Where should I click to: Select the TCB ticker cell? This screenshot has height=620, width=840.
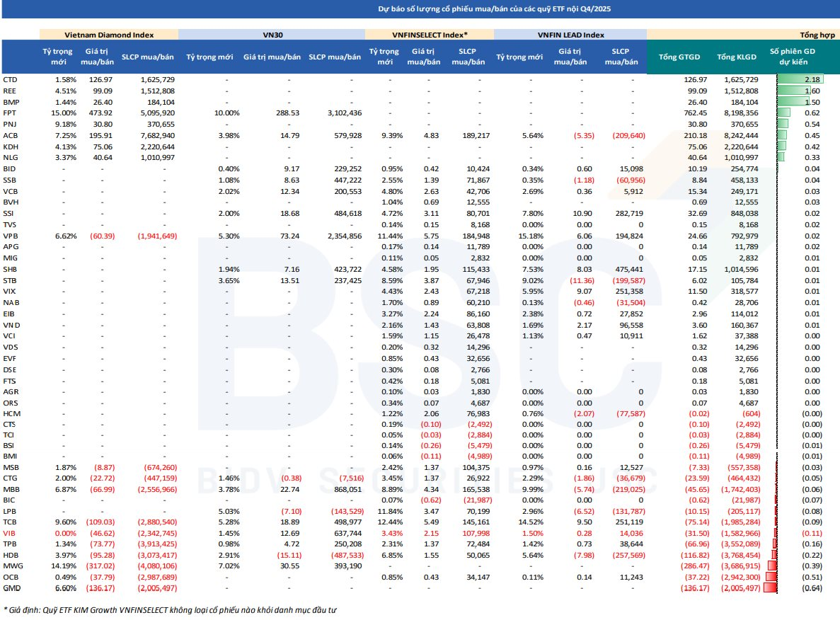(x=10, y=522)
